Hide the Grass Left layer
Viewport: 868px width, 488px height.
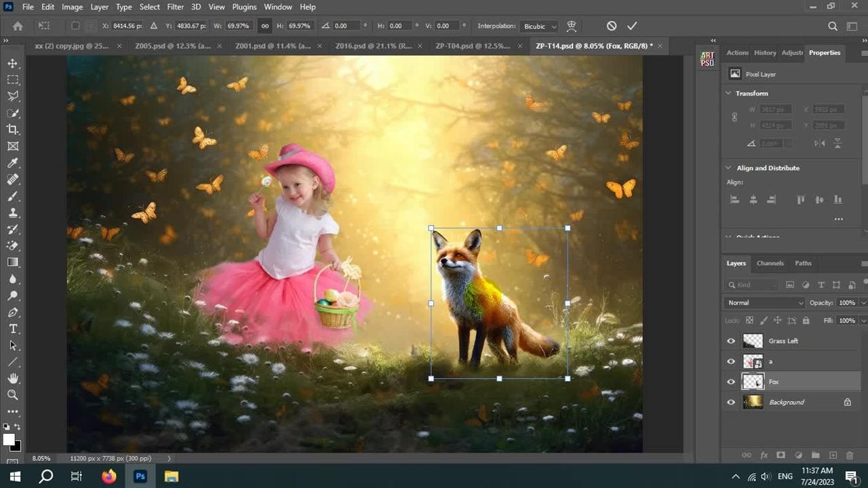click(x=731, y=341)
